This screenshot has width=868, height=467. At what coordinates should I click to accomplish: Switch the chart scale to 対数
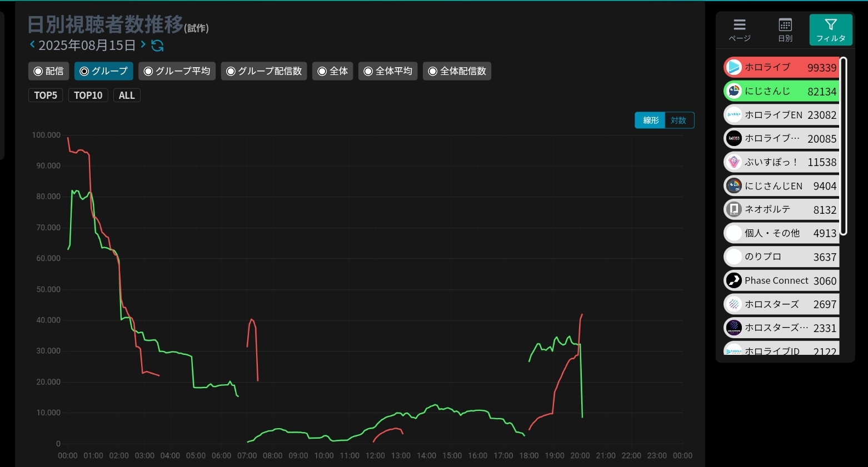679,120
